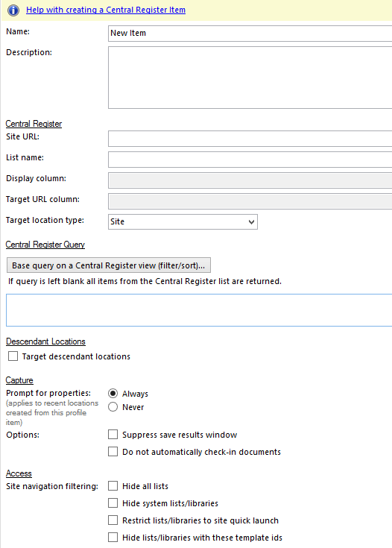Enable Target descendant locations checkbox
This screenshot has height=548, width=392.
coord(13,356)
